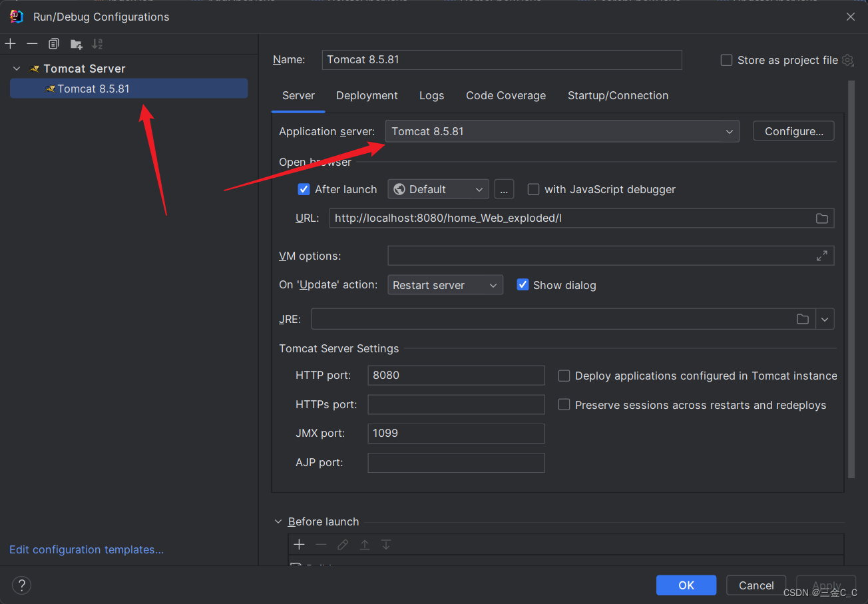Click the HTTPs port field

pos(456,405)
